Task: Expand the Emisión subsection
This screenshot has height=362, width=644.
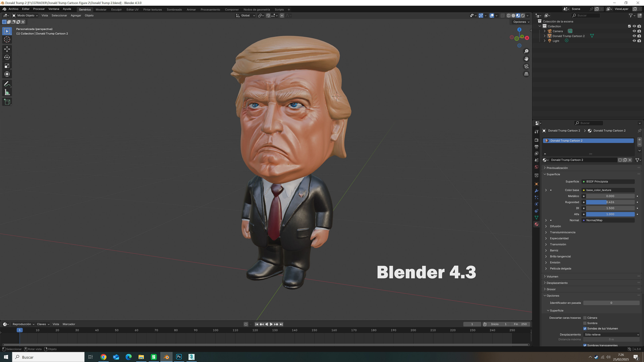Action: point(555,263)
